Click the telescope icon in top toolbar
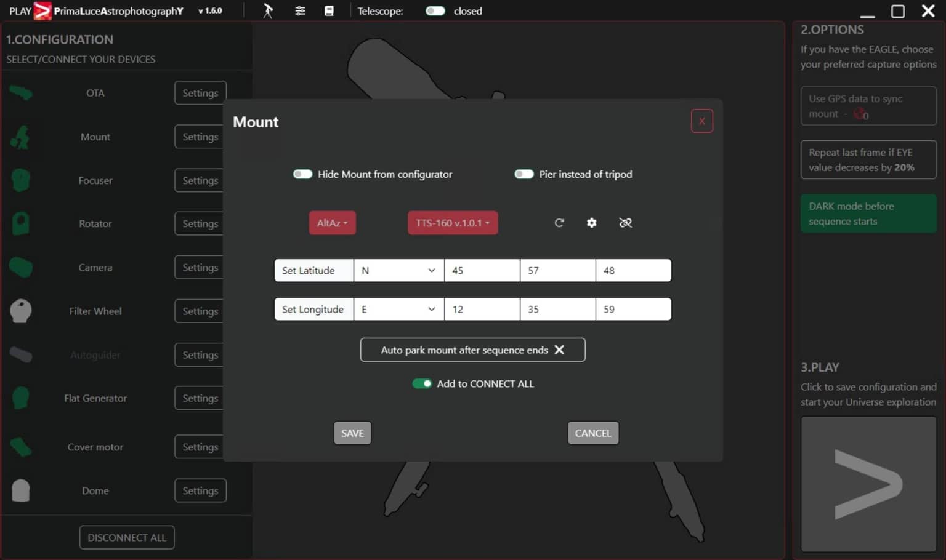 point(268,11)
